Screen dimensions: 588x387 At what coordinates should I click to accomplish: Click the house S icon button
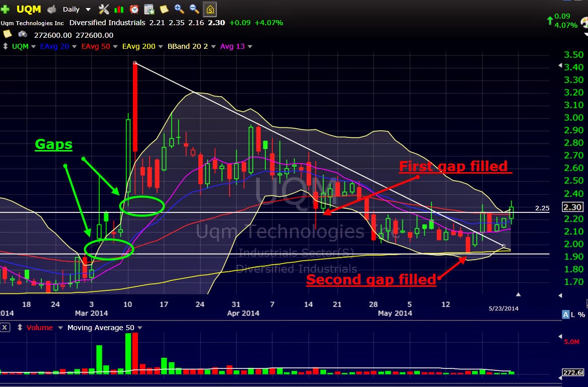[x=210, y=10]
